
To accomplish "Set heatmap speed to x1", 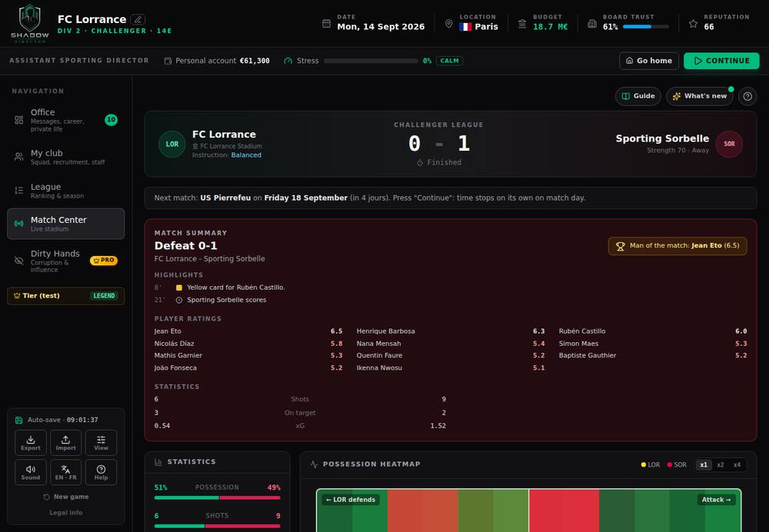I will coord(704,465).
